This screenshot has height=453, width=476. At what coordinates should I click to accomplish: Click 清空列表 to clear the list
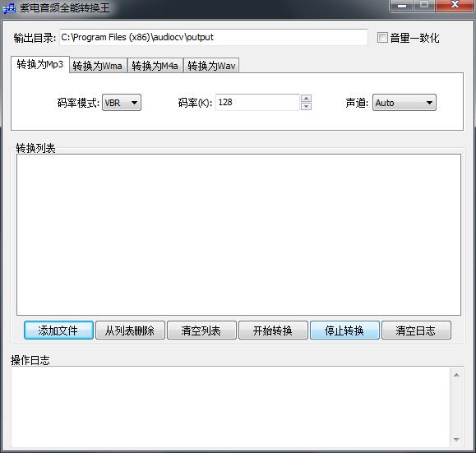click(201, 330)
